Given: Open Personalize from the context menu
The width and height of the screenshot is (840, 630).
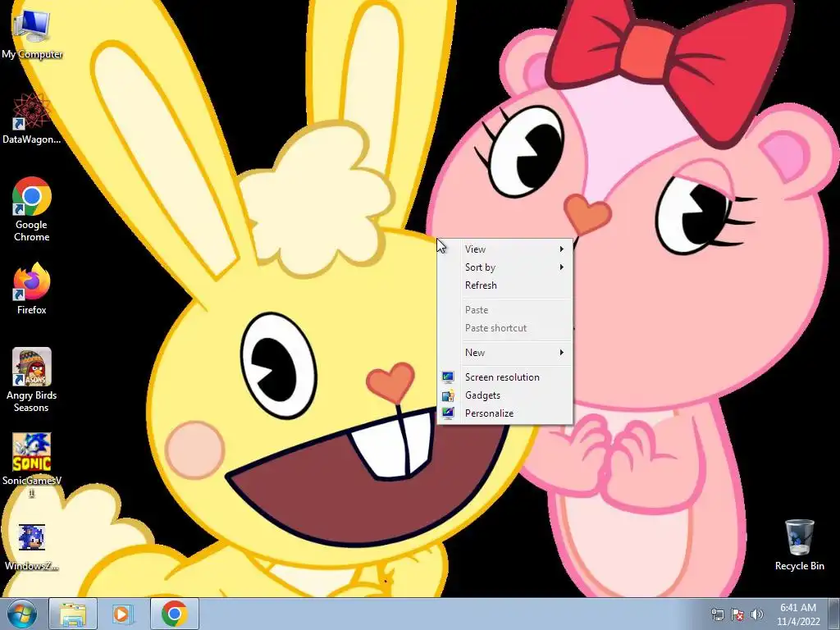Looking at the screenshot, I should pyautogui.click(x=505, y=413).
